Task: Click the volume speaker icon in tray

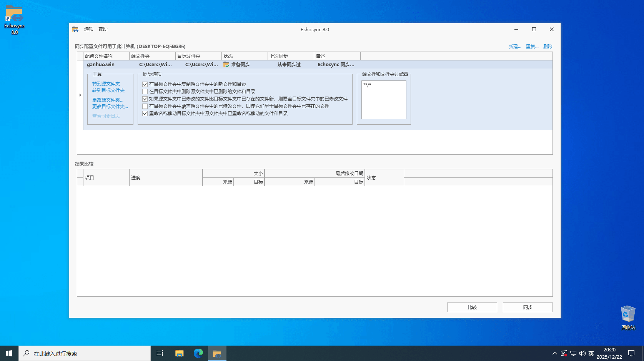Action: (582, 353)
